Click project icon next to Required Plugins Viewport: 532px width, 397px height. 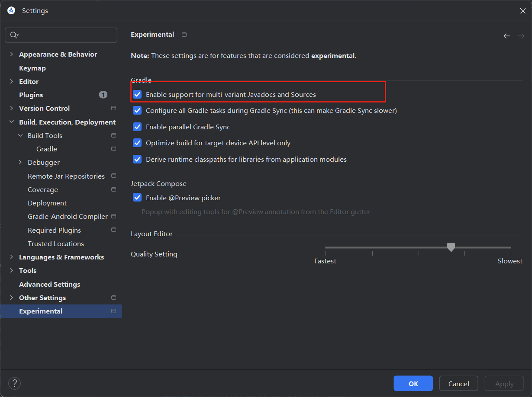pyautogui.click(x=113, y=230)
